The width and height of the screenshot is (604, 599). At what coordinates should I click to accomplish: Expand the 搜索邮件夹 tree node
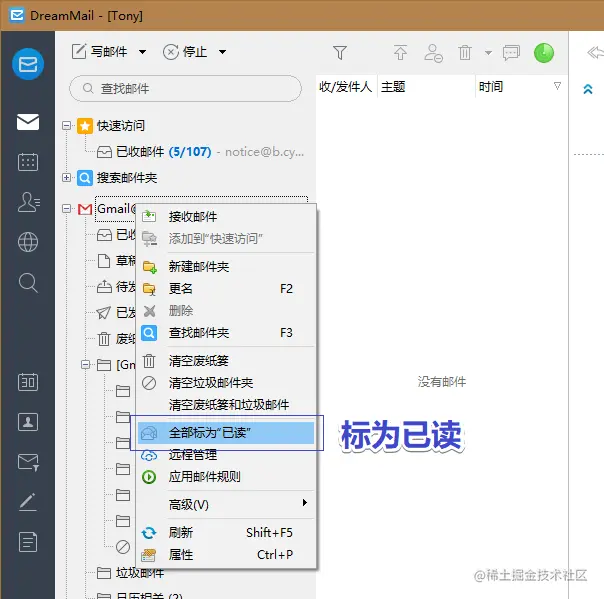pyautogui.click(x=66, y=178)
